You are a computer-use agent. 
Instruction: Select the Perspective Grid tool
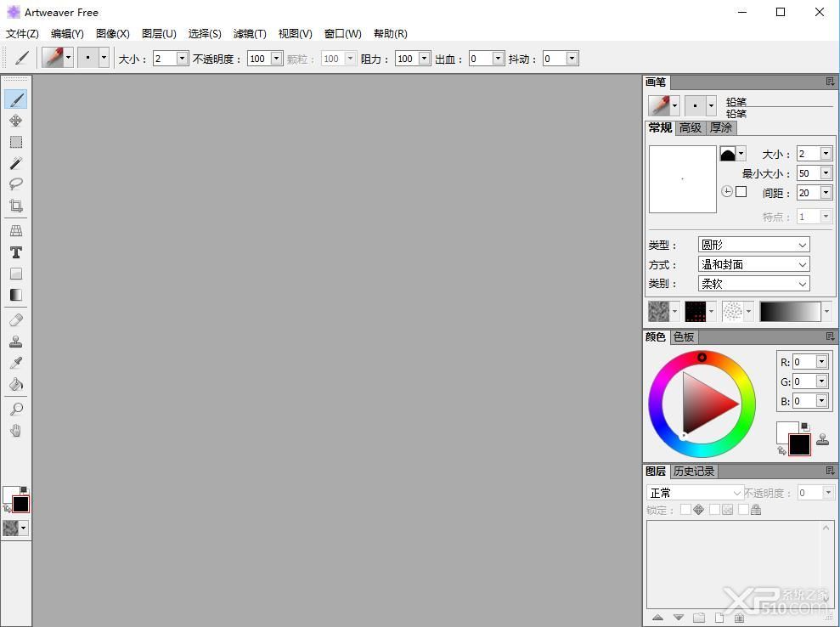pos(16,231)
